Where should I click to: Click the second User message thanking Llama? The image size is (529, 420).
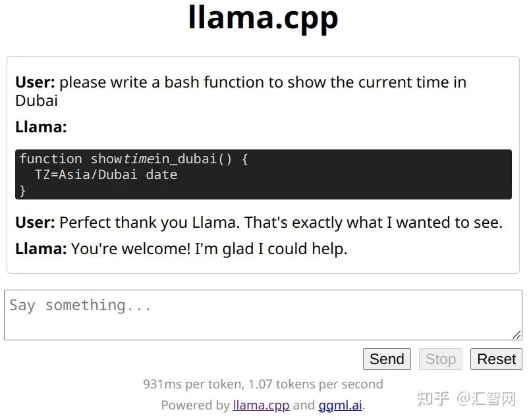coord(281,223)
